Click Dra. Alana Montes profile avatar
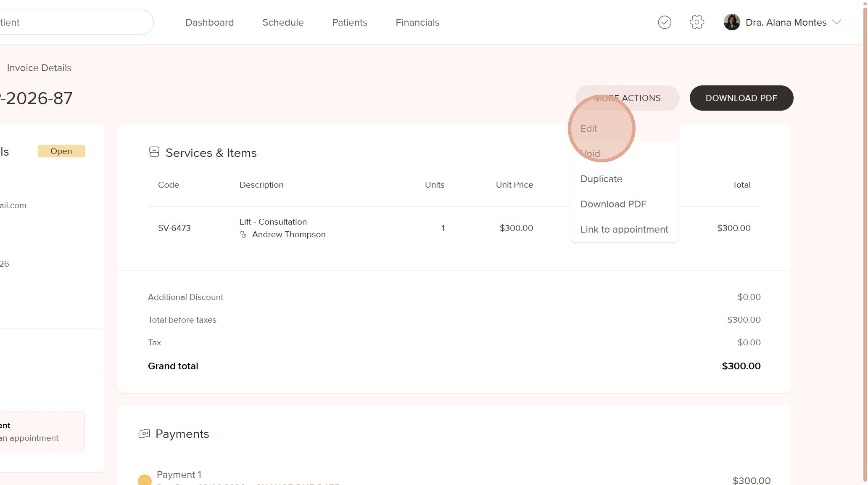This screenshot has height=485, width=868. coord(732,22)
